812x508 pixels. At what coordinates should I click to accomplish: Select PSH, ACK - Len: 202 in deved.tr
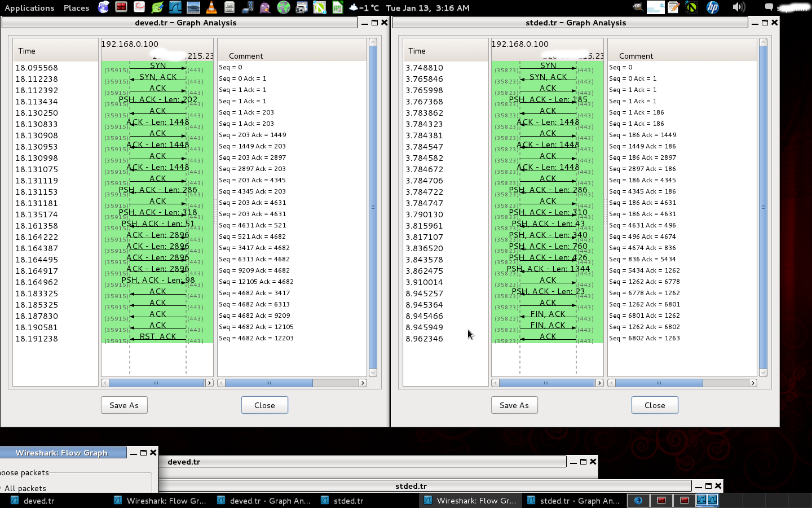pos(158,99)
